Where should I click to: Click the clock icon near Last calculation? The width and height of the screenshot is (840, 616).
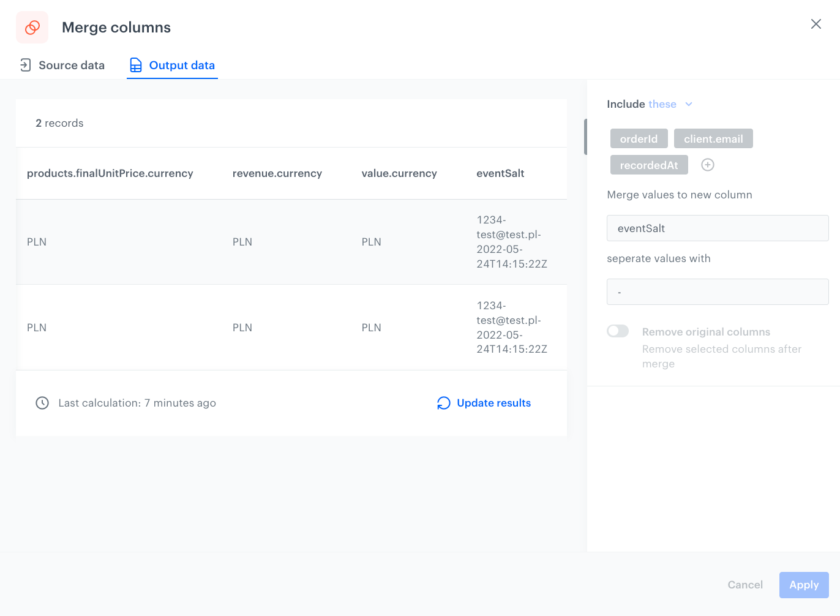point(42,403)
